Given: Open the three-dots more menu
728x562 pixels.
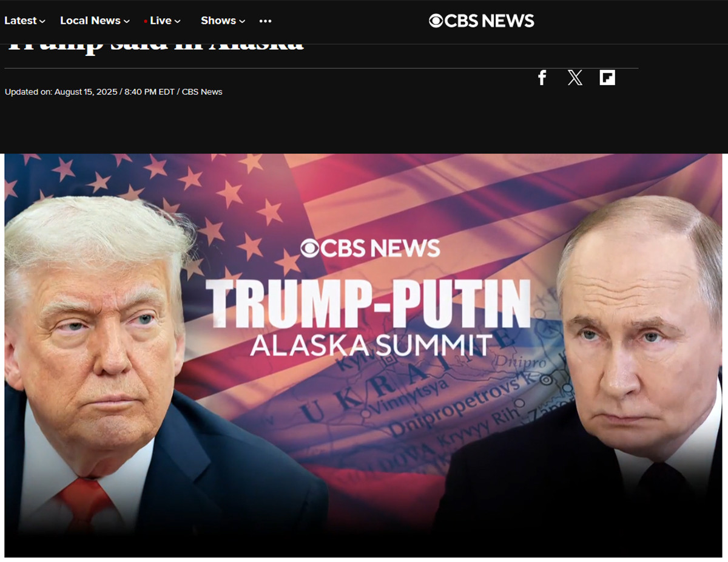Looking at the screenshot, I should (x=265, y=21).
